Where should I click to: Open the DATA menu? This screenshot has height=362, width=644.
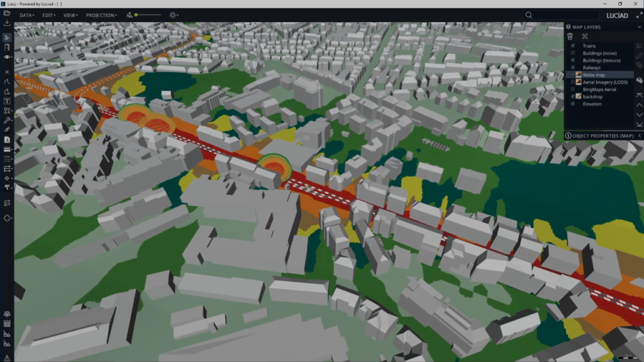(x=26, y=15)
